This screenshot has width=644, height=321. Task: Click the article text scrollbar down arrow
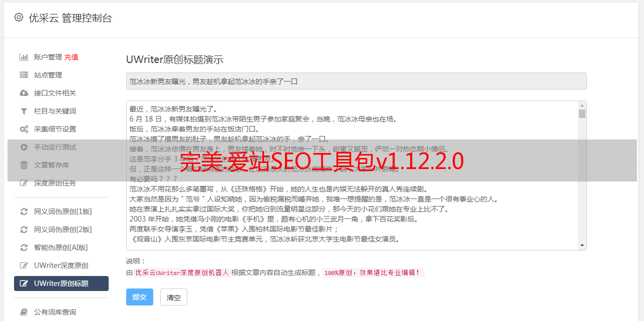[582, 245]
